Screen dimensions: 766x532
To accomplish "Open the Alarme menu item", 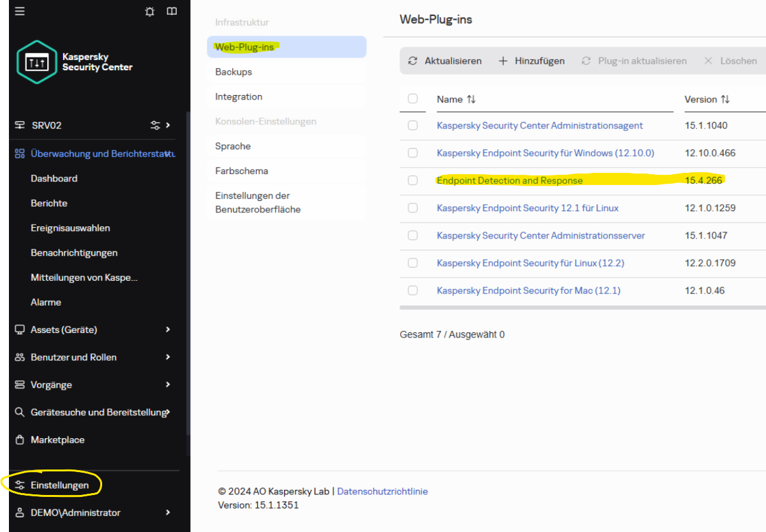I will coord(46,302).
